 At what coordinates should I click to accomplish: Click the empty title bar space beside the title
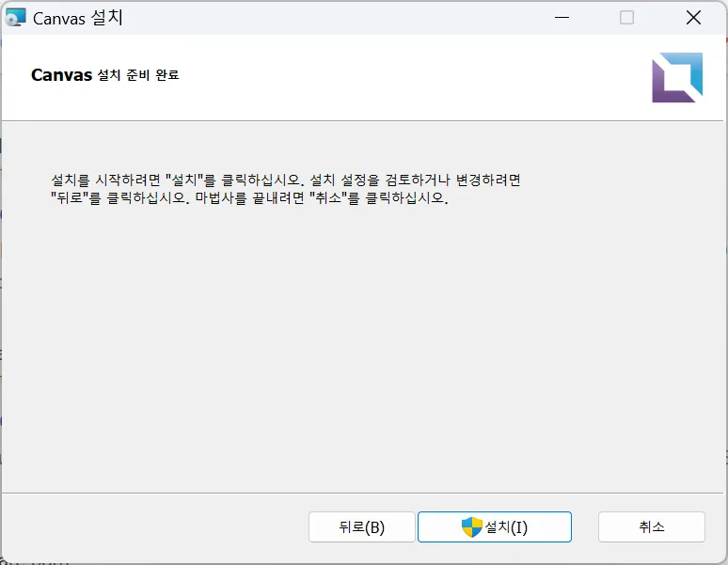click(329, 18)
